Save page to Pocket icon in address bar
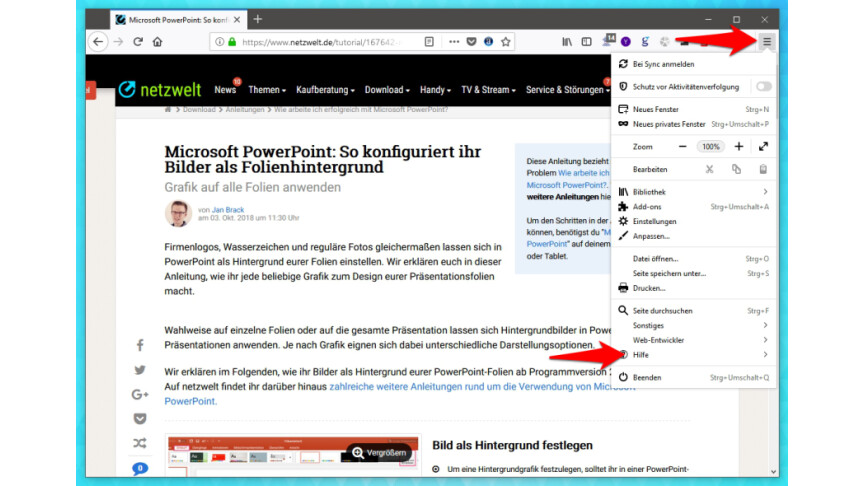Screen dimensions: 864x486 click(x=471, y=42)
